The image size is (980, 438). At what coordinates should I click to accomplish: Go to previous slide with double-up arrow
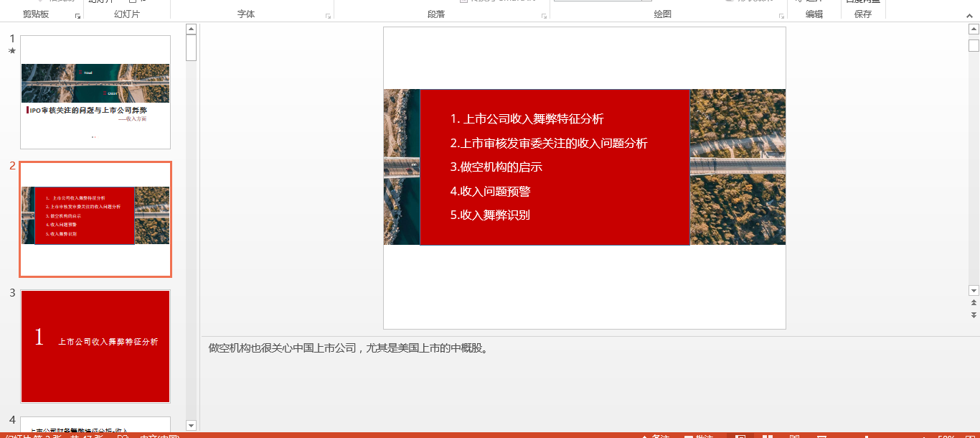974,303
